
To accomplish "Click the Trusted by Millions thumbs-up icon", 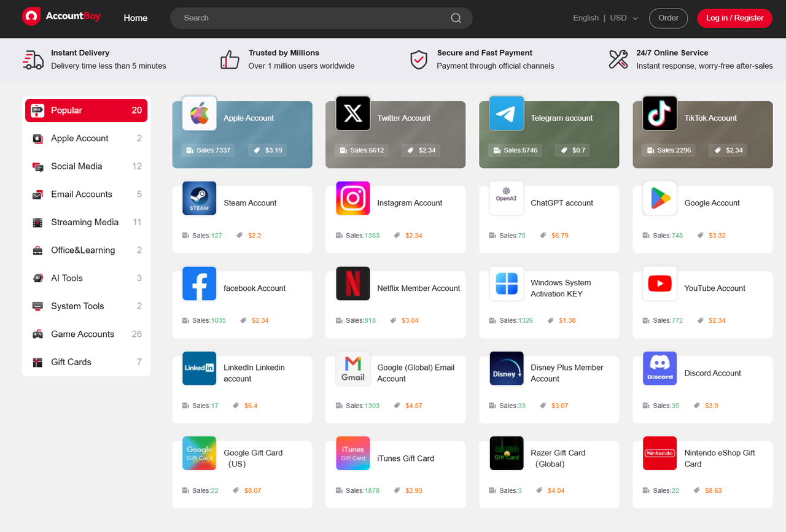I will [x=230, y=60].
